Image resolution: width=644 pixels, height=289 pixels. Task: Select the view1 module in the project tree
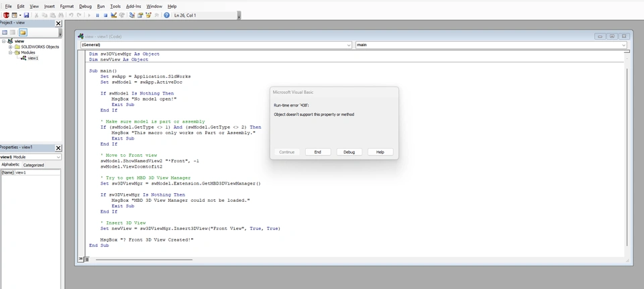pos(33,58)
